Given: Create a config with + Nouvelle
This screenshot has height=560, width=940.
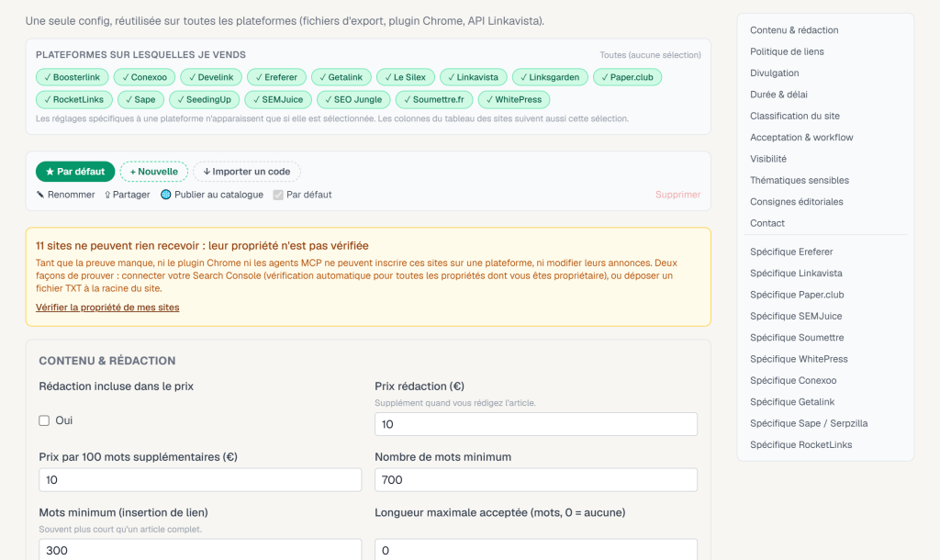Looking at the screenshot, I should click(x=153, y=172).
